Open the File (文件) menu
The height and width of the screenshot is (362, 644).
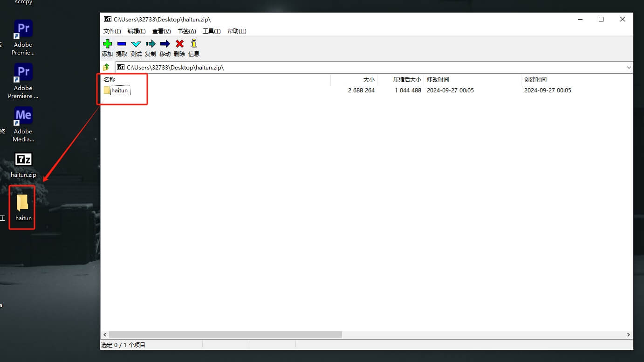[112, 31]
